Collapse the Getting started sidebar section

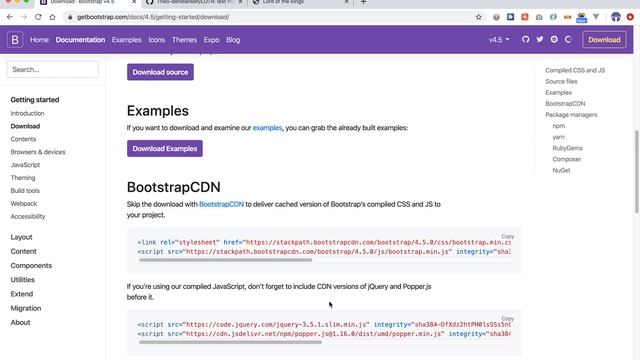click(x=35, y=100)
